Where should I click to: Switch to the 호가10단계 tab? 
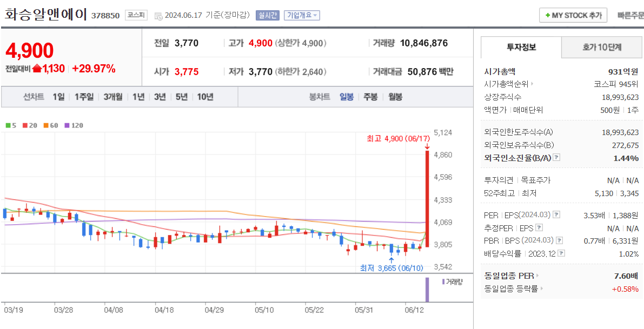[602, 47]
